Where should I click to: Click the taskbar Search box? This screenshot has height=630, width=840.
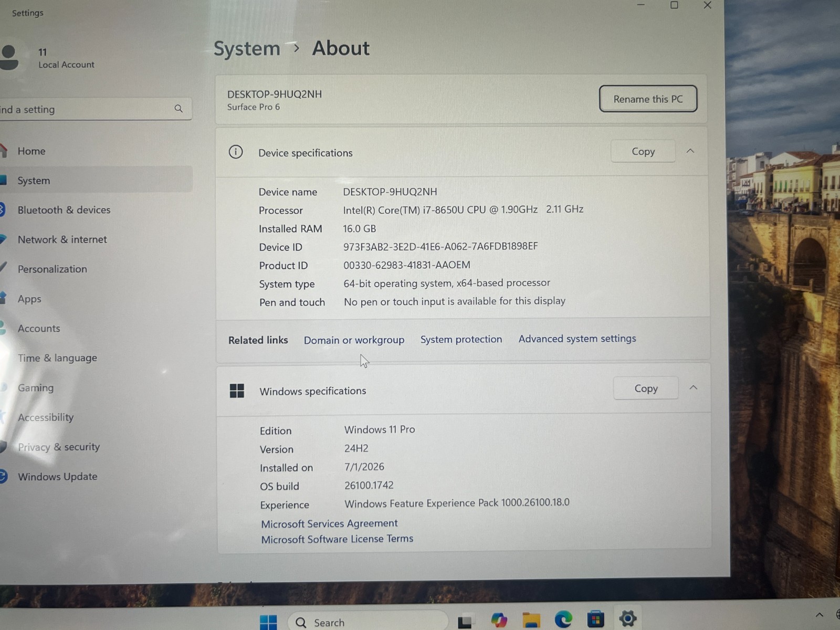coord(367,622)
